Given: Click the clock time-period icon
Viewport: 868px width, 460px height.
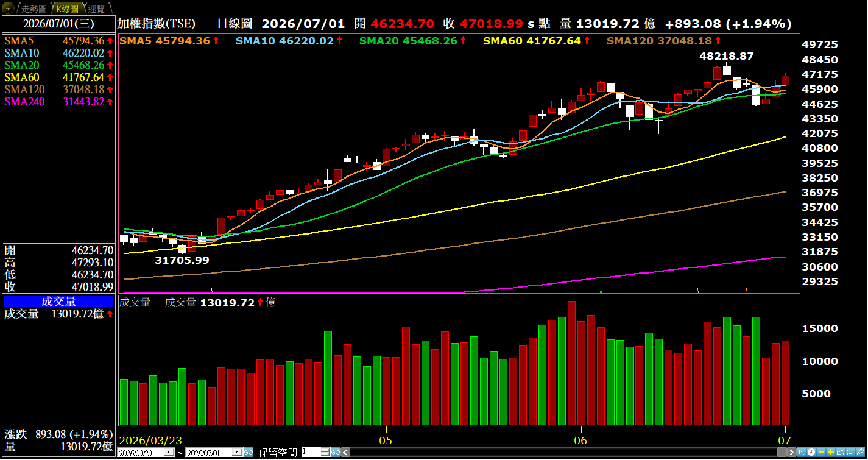Looking at the screenshot, I should point(811,452).
